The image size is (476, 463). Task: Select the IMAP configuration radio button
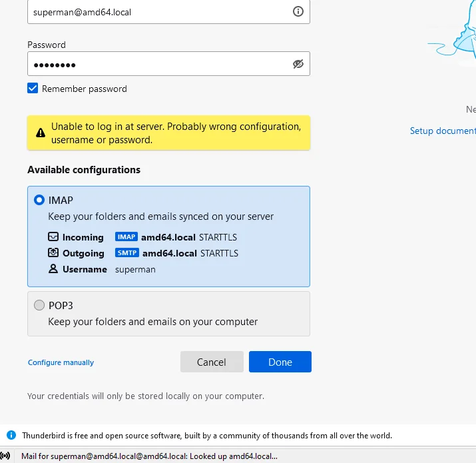point(39,200)
